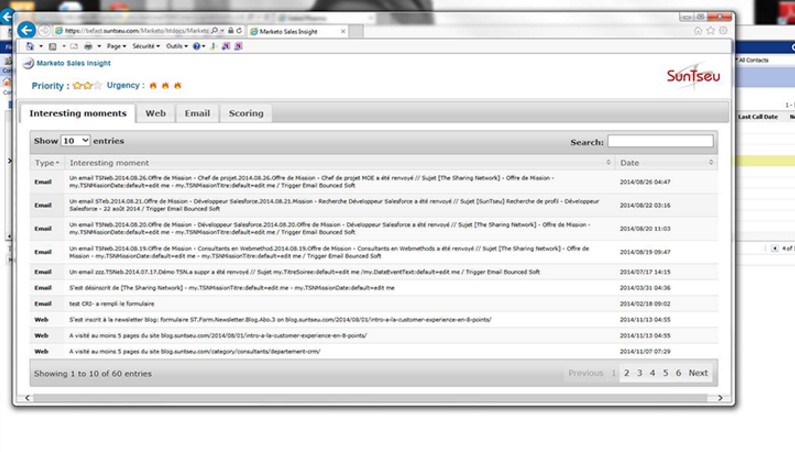This screenshot has height=452, width=795.
Task: Sort by Interesting moment column header
Action: click(x=340, y=163)
